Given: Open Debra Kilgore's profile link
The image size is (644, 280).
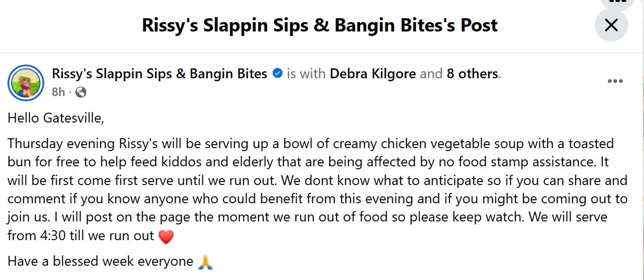Looking at the screenshot, I should (x=373, y=74).
